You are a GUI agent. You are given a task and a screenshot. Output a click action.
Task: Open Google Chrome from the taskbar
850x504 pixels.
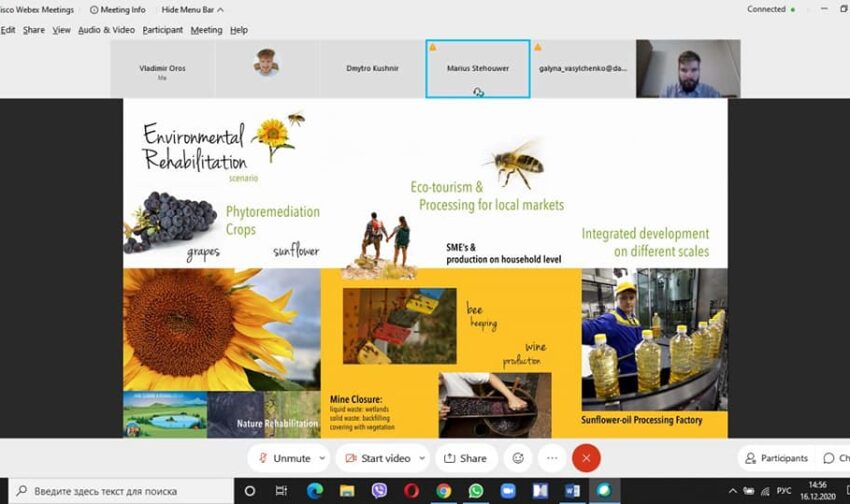(443, 491)
